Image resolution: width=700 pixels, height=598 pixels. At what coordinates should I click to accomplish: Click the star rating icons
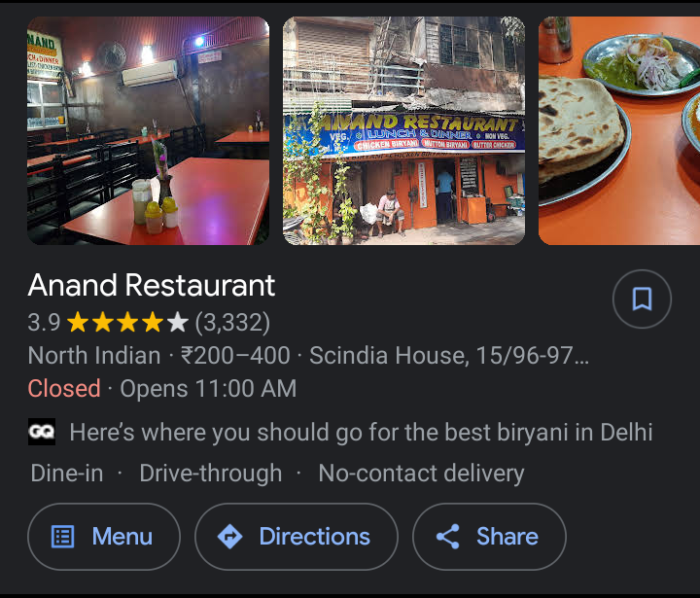(127, 323)
